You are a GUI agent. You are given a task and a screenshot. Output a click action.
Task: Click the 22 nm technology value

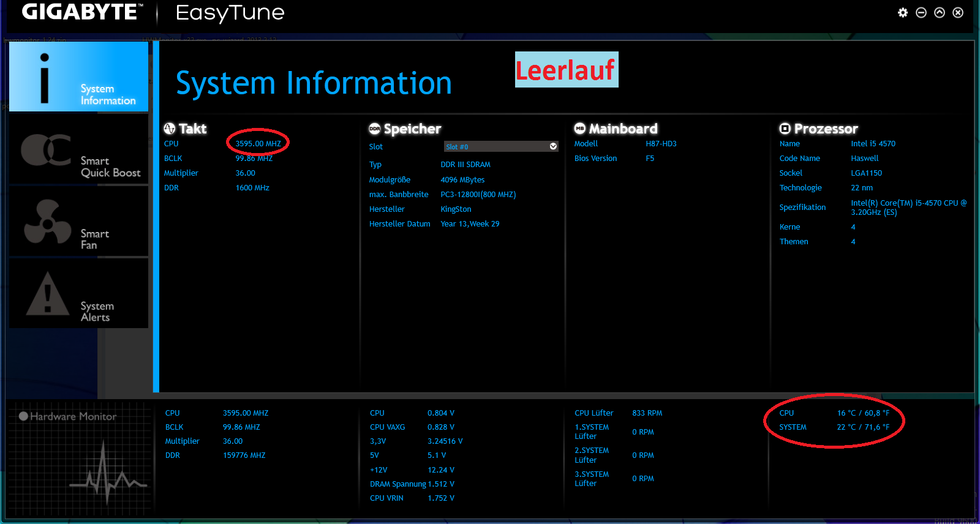862,188
